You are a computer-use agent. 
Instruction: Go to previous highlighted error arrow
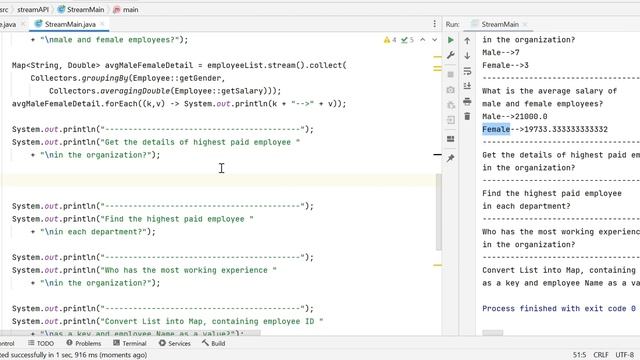(x=423, y=40)
